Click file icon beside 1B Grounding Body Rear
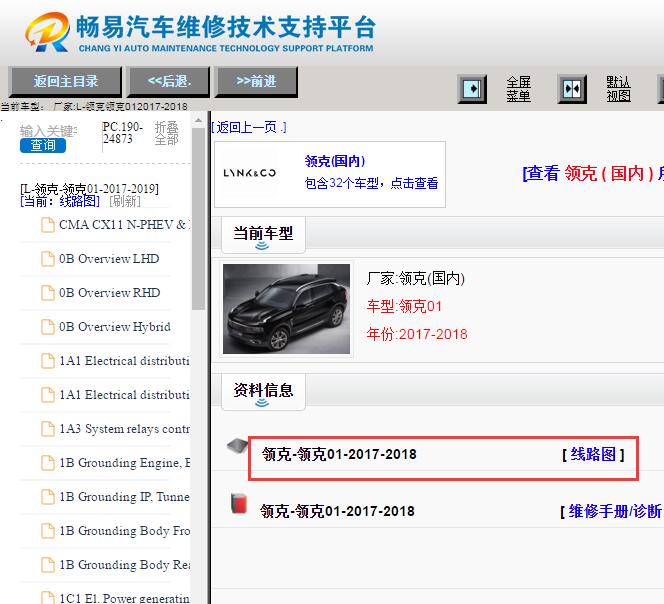This screenshot has height=604, width=664. coord(48,565)
